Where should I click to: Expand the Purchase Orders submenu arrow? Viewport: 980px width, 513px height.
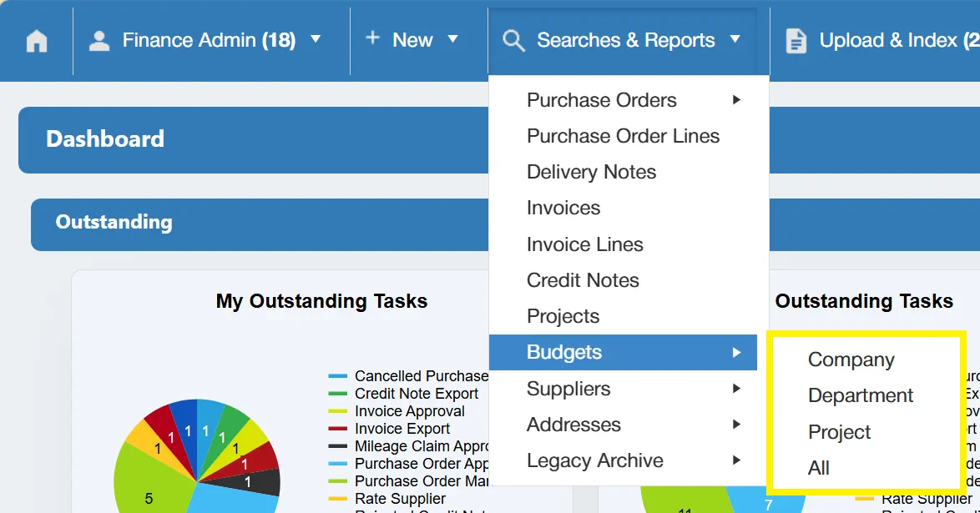(x=736, y=100)
